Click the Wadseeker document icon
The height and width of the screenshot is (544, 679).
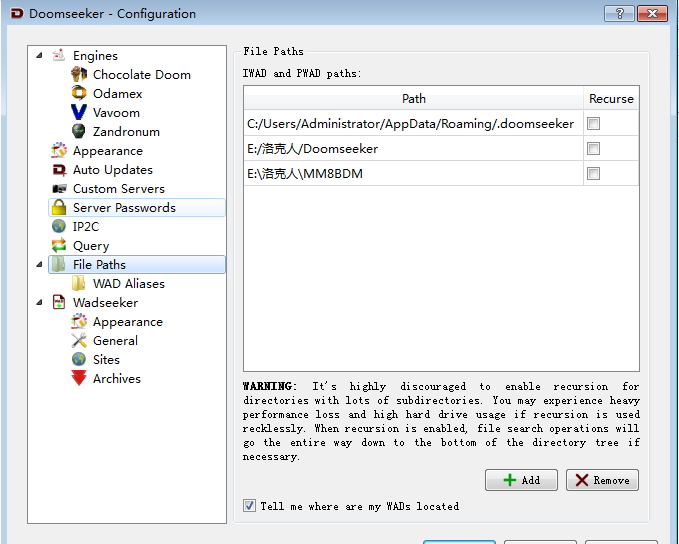[58, 302]
